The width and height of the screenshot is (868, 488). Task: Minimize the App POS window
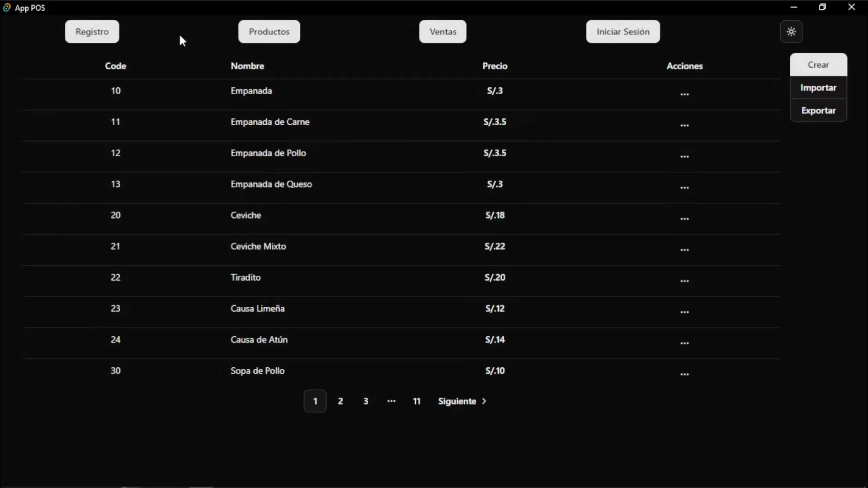794,7
